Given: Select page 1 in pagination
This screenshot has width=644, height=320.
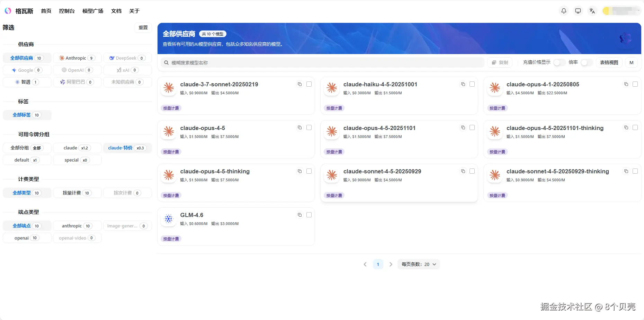Looking at the screenshot, I should click(x=378, y=264).
